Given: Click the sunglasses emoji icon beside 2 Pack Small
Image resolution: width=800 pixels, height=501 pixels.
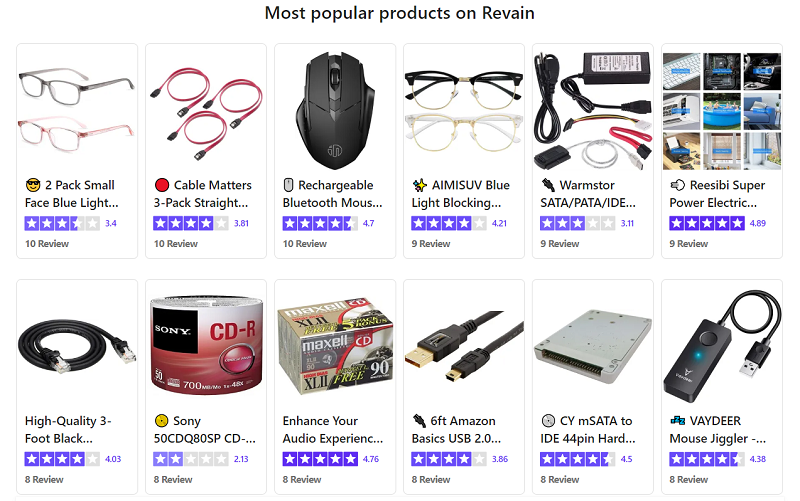Looking at the screenshot, I should (33, 185).
